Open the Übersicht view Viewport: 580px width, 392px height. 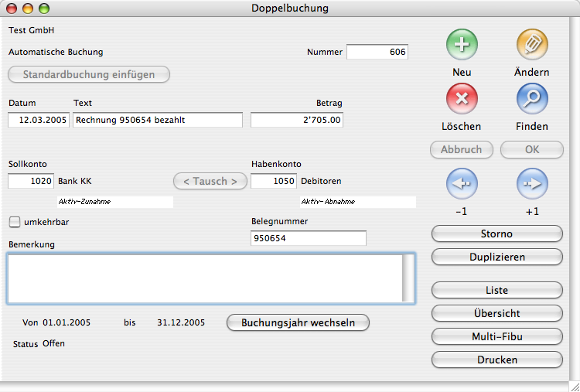496,313
